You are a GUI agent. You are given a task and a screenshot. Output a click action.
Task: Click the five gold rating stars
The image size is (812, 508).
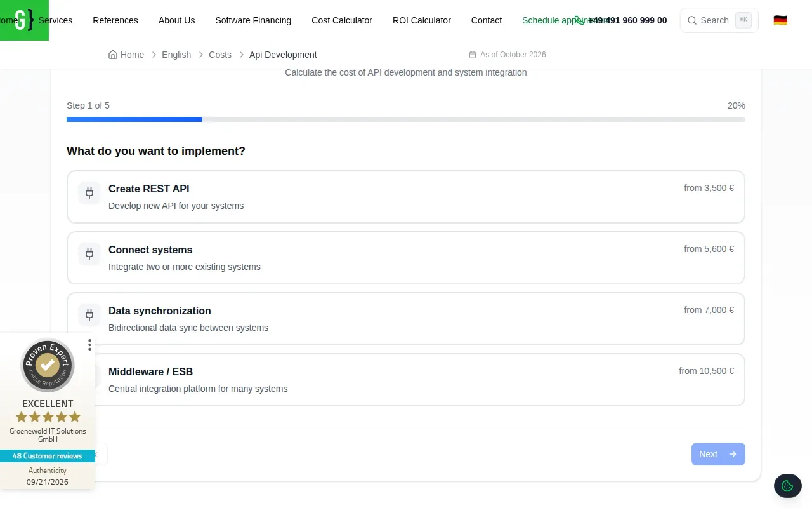(48, 417)
